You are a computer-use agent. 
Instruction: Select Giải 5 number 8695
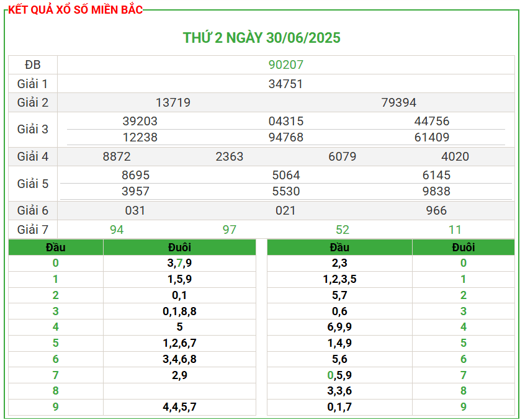(x=136, y=175)
